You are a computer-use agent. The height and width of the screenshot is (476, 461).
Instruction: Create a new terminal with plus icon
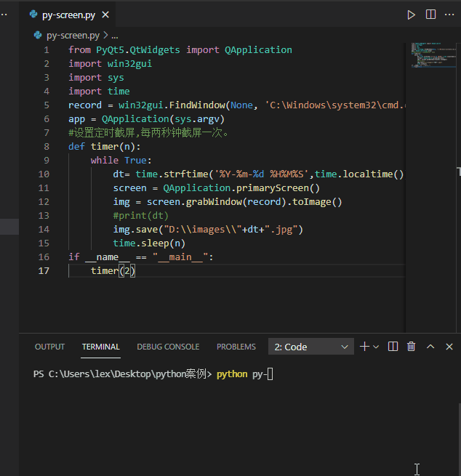[364, 347]
